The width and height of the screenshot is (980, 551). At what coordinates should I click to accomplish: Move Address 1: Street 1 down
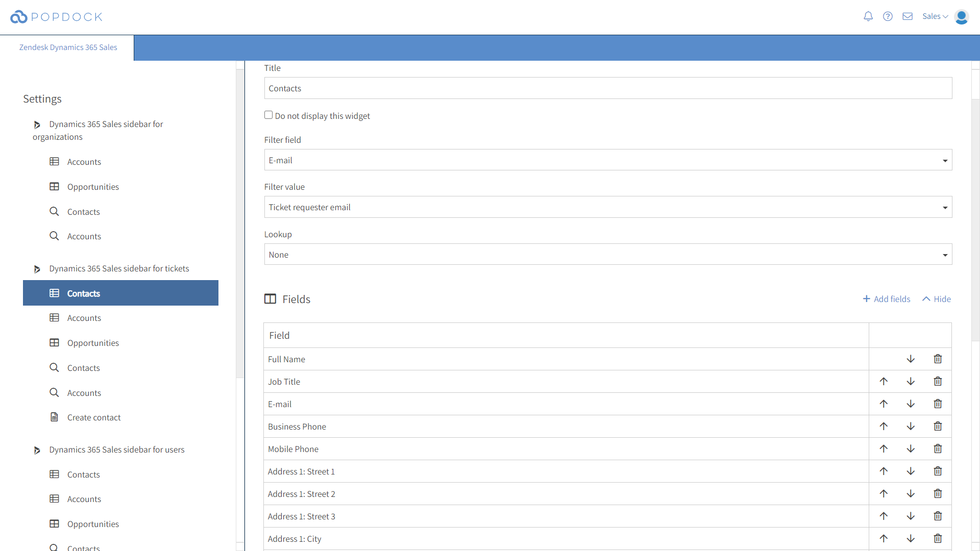click(911, 471)
